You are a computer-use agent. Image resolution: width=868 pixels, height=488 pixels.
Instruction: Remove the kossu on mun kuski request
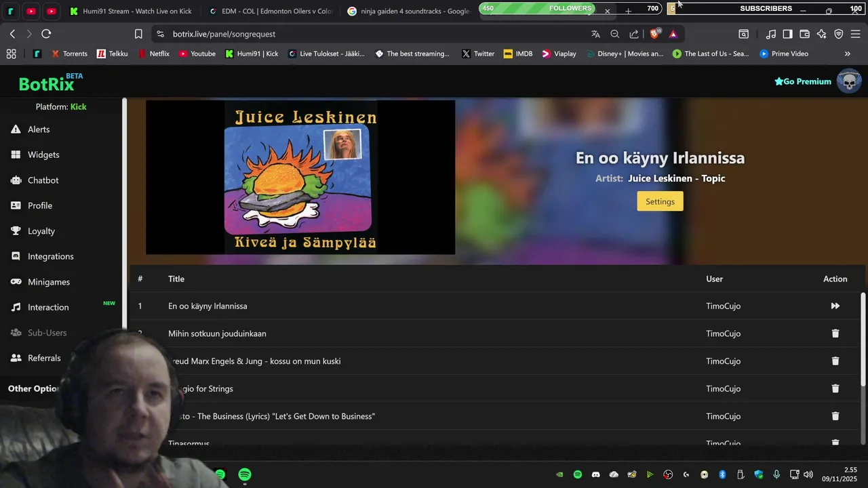(x=835, y=361)
